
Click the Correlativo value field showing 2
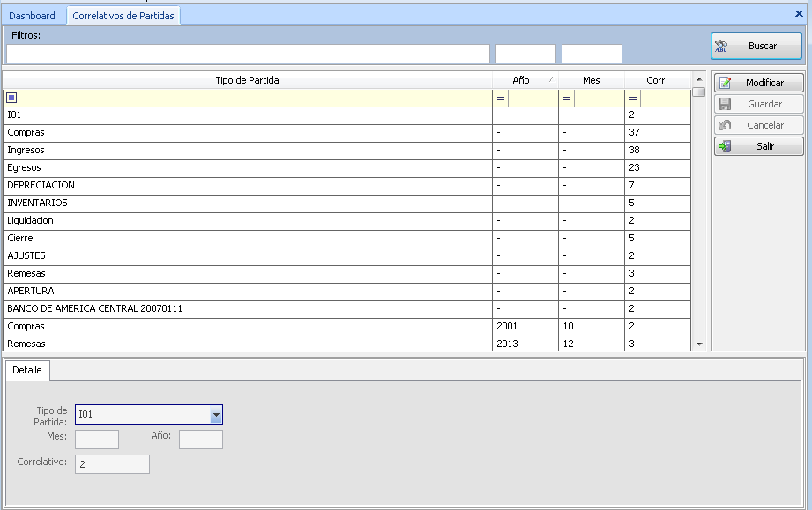coord(112,464)
